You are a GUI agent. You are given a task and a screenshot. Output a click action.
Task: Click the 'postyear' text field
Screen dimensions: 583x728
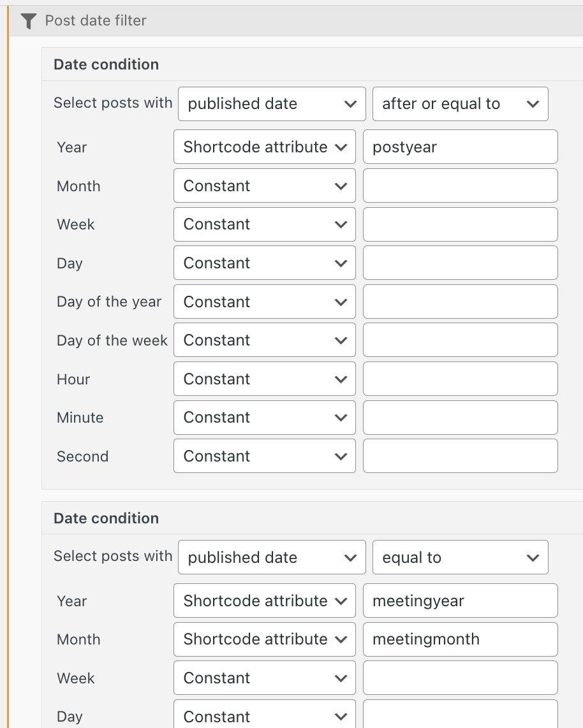(x=461, y=147)
